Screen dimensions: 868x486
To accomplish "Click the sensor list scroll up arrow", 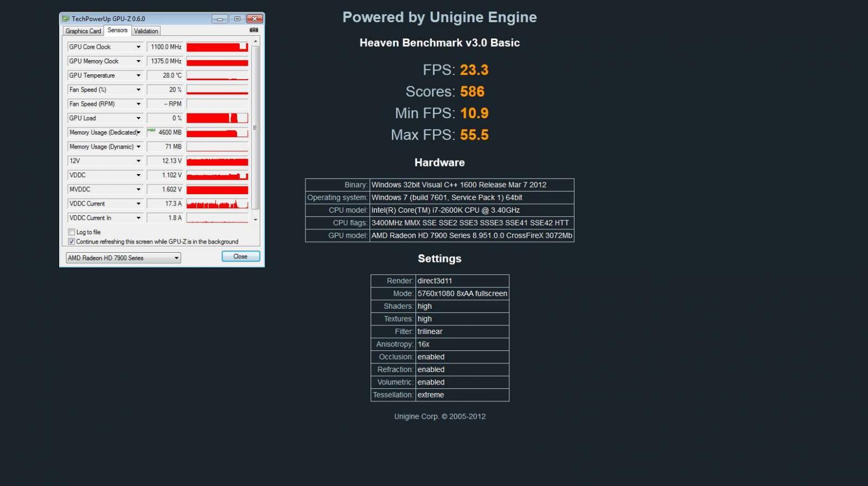I will point(256,42).
